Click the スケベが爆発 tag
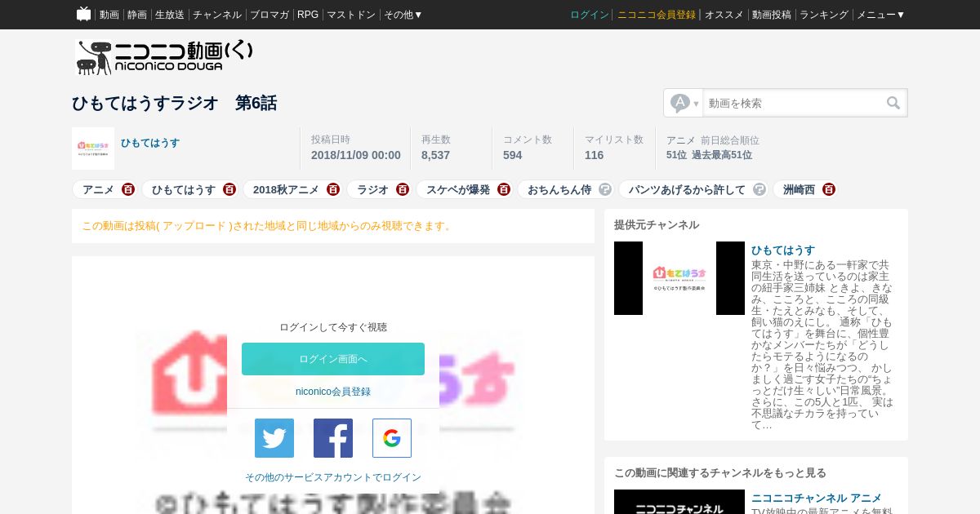The height and width of the screenshot is (514, 980). [458, 189]
